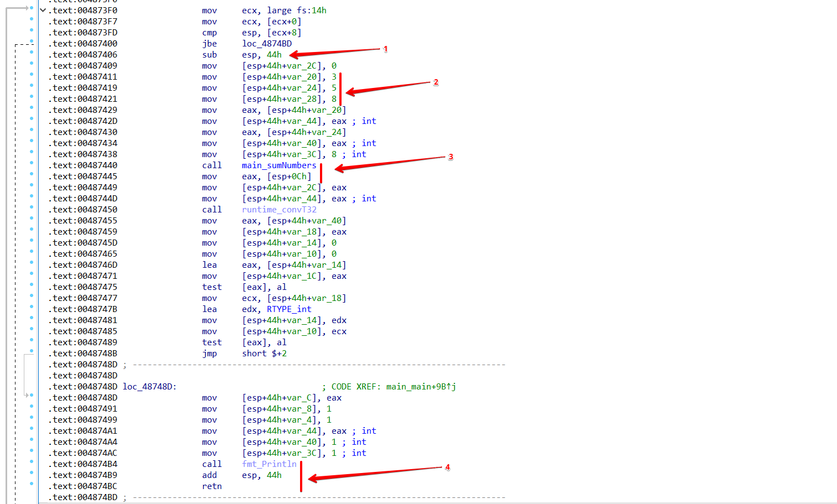Click the RTYPE_int operand
The height and width of the screenshot is (504, 837).
tap(289, 309)
